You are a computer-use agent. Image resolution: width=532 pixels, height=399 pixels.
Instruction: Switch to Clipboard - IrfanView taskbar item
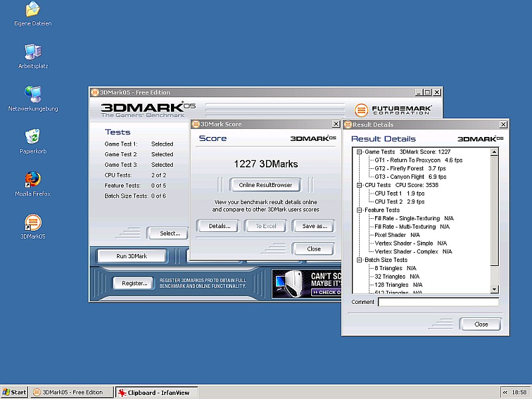(157, 392)
